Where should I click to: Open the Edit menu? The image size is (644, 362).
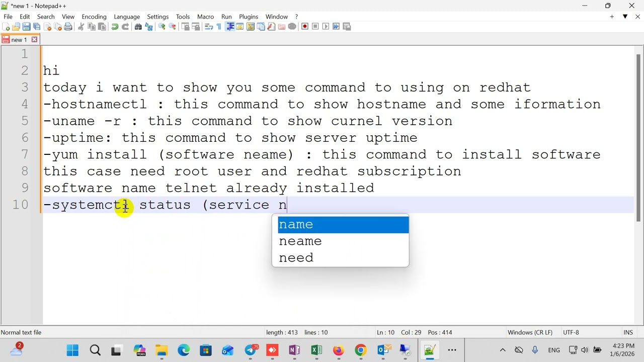point(25,17)
